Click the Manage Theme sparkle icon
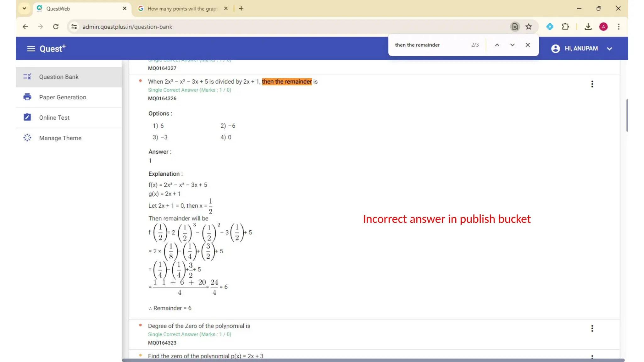The width and height of the screenshot is (644, 362). coord(27,138)
